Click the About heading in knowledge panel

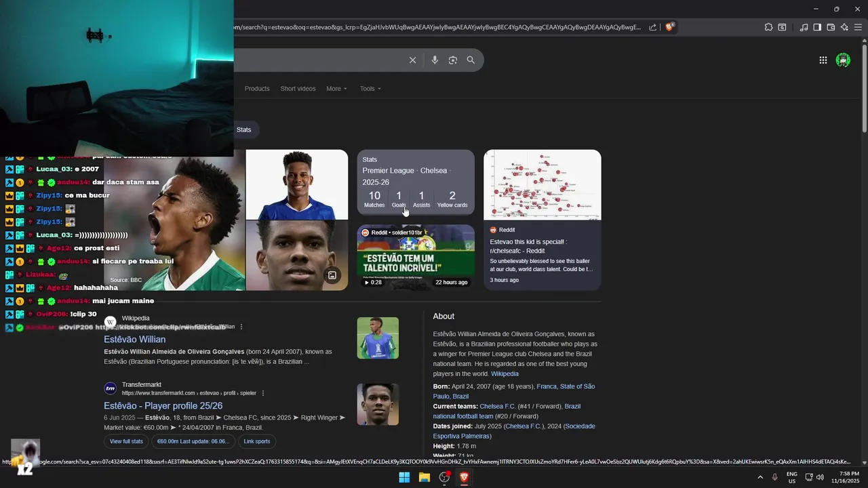pos(443,317)
